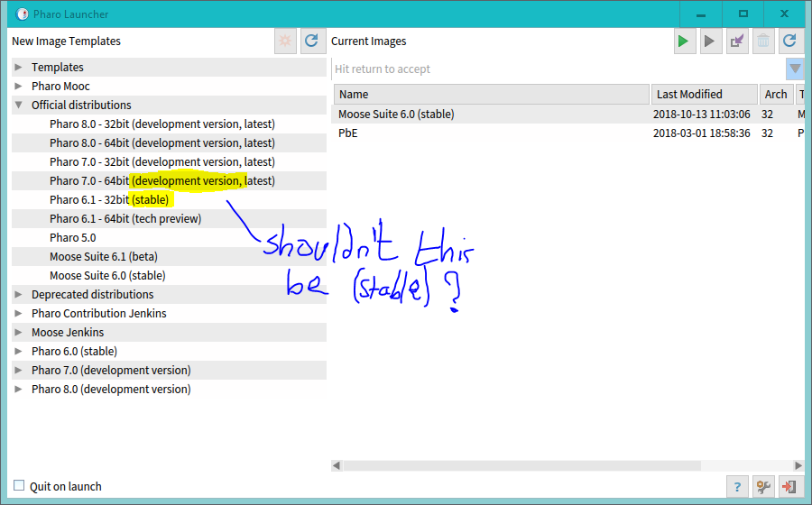The width and height of the screenshot is (812, 505).
Task: Select Pharo 6.1 - 64bit (tech preview) template
Action: [169, 219]
